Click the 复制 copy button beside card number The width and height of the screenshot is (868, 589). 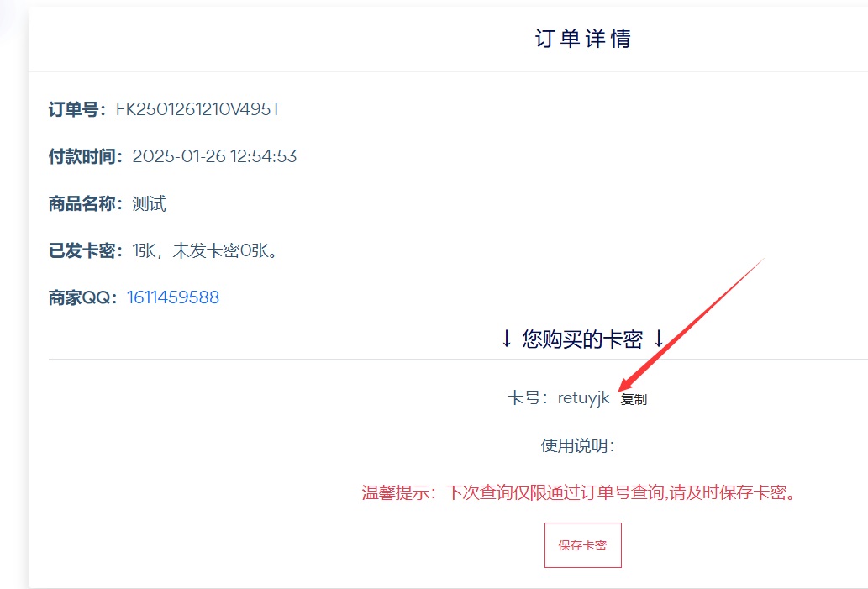634,399
